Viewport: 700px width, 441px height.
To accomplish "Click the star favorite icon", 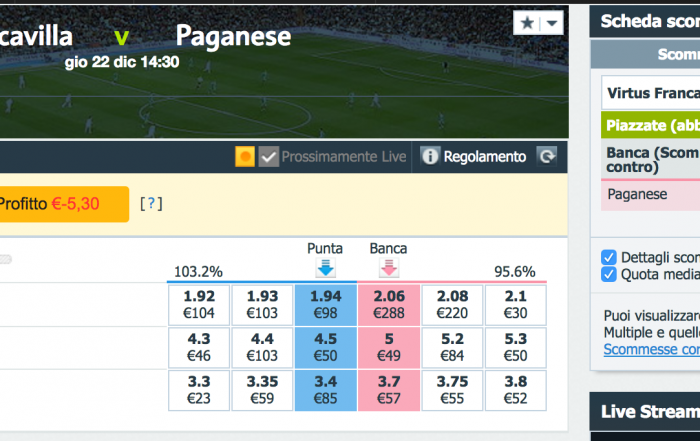I will pos(527,23).
